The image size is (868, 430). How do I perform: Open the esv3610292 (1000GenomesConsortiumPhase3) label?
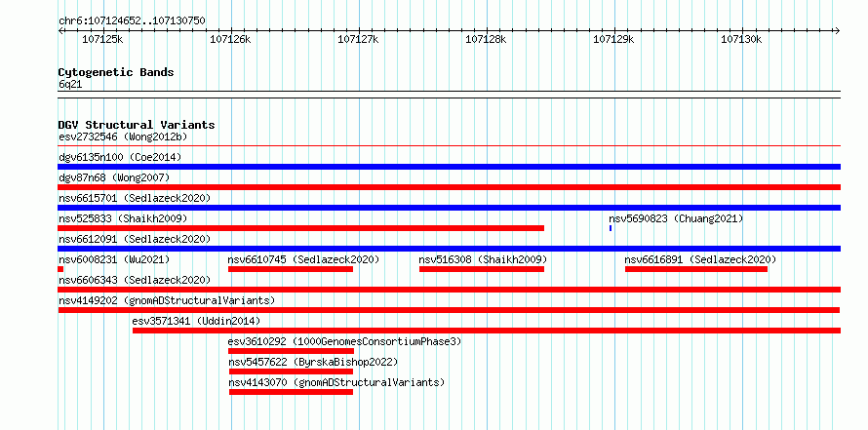tap(345, 341)
